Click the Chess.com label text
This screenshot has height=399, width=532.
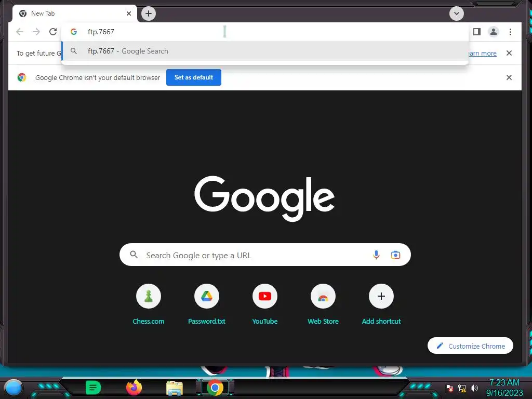coord(148,321)
